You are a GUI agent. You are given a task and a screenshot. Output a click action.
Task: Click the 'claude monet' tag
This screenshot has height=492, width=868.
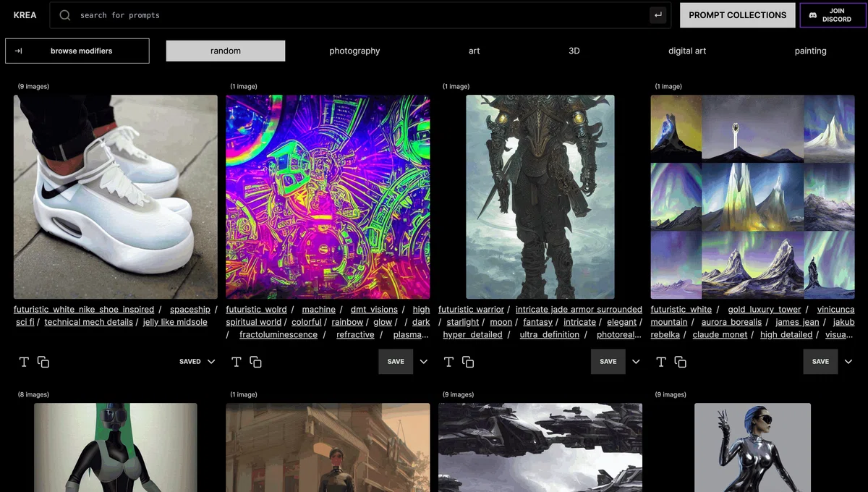point(720,335)
